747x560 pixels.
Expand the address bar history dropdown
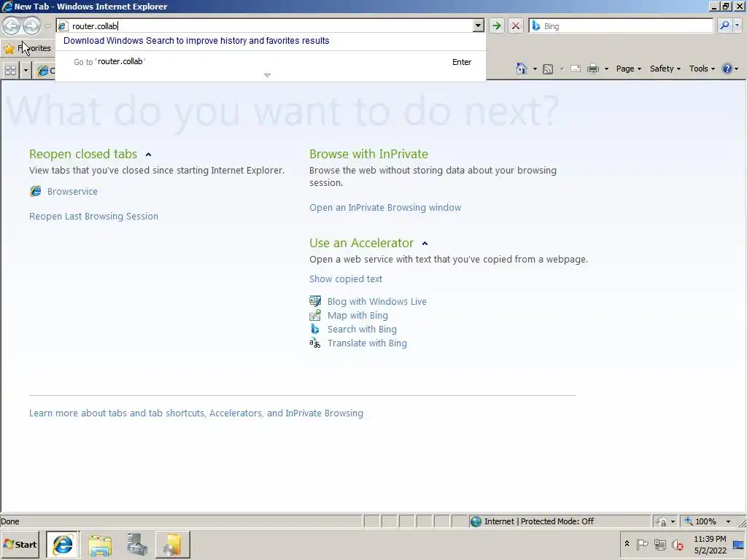(x=479, y=26)
